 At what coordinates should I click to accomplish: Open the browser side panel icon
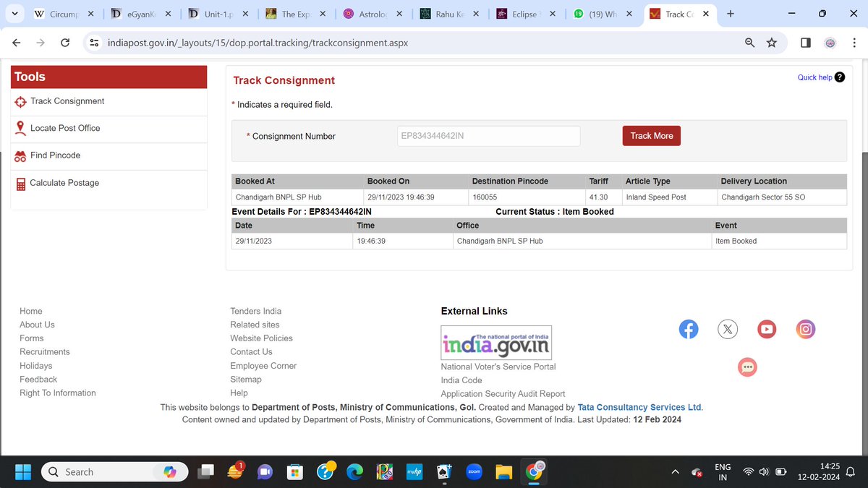click(x=806, y=43)
